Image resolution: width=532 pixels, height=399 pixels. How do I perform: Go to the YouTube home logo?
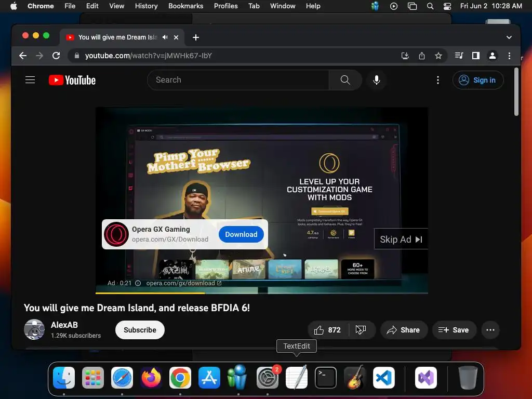[x=72, y=80]
